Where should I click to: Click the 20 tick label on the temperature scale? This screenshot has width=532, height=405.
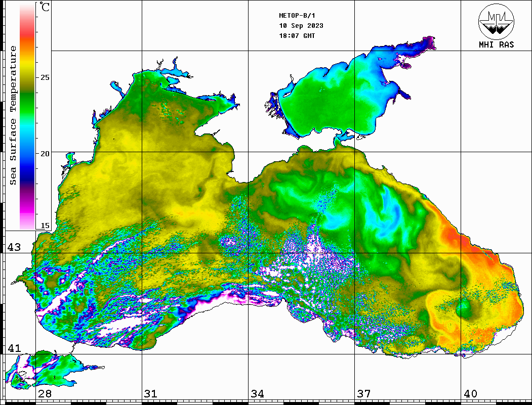[45, 153]
